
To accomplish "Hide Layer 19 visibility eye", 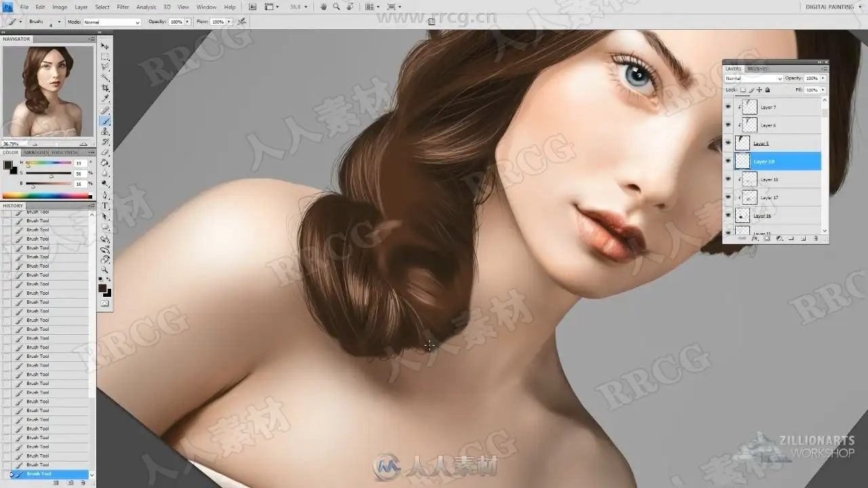I will (728, 161).
